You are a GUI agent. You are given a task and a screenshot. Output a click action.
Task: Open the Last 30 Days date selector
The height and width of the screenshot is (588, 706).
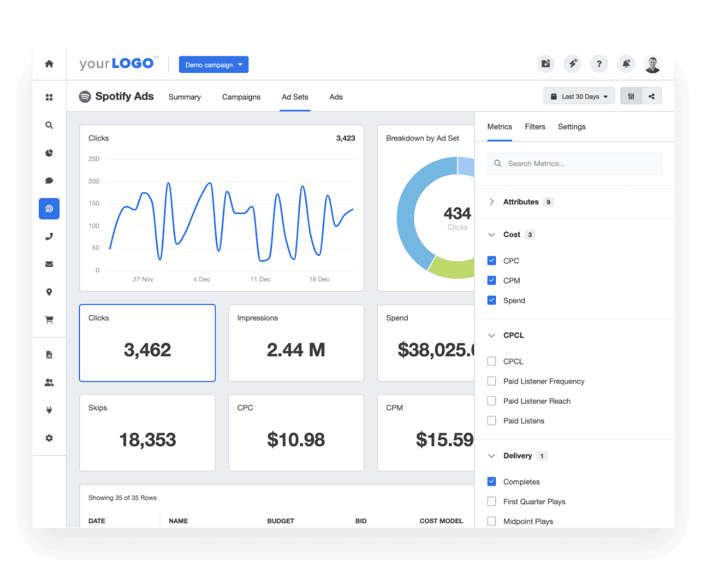(579, 95)
